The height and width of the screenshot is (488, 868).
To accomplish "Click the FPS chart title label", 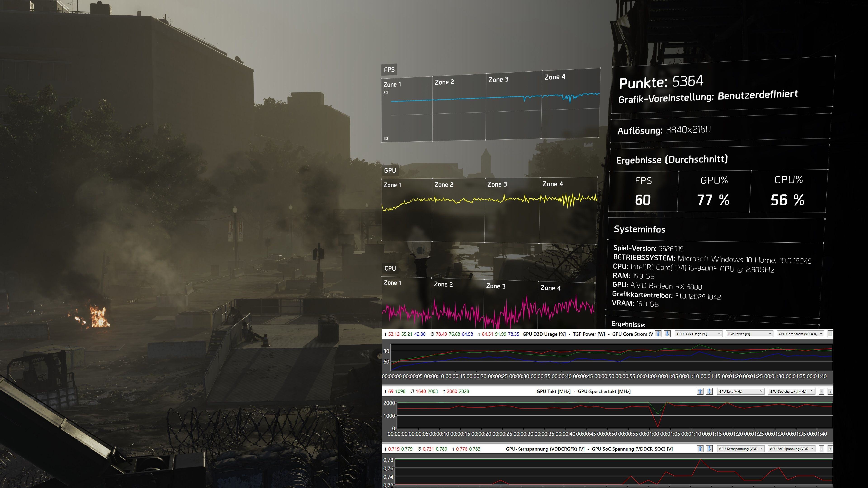I will (x=389, y=70).
